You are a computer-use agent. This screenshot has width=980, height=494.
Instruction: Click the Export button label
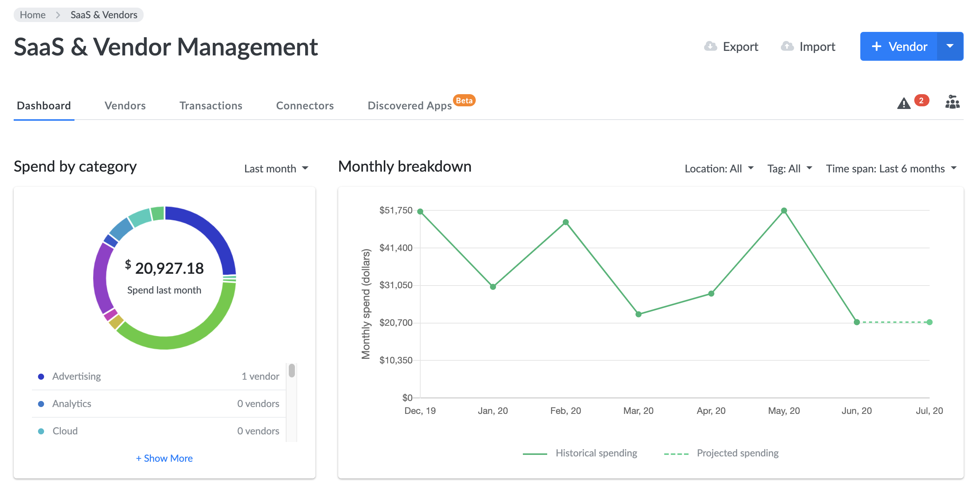click(x=740, y=46)
